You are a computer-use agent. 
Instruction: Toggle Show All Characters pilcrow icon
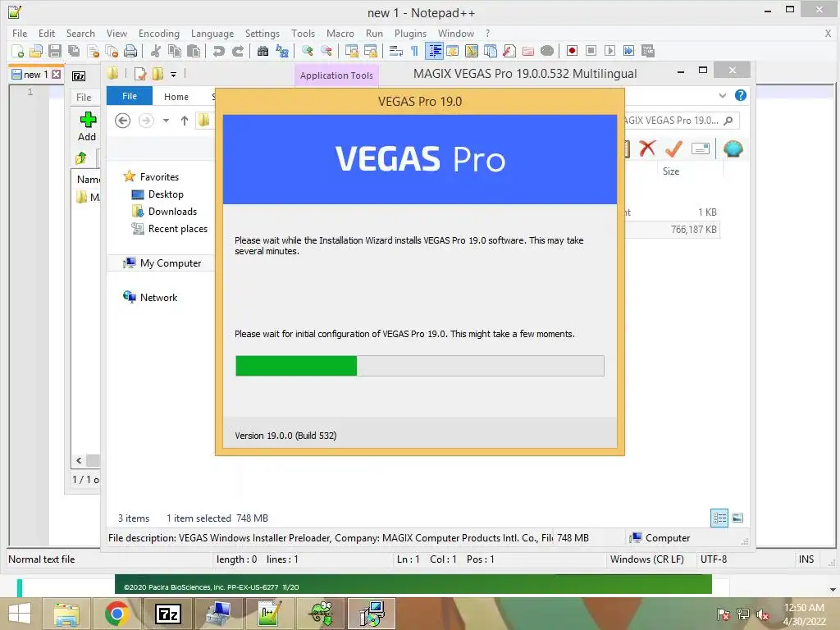pyautogui.click(x=414, y=51)
